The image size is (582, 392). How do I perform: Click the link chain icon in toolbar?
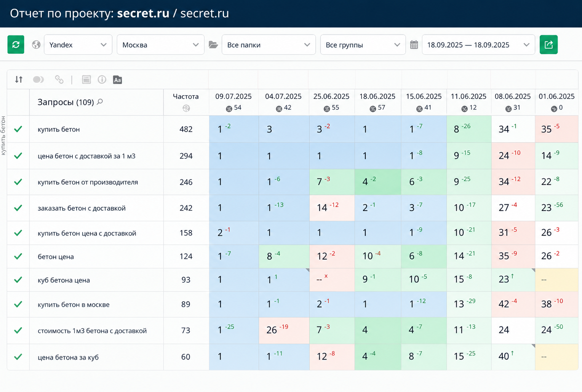tap(59, 79)
